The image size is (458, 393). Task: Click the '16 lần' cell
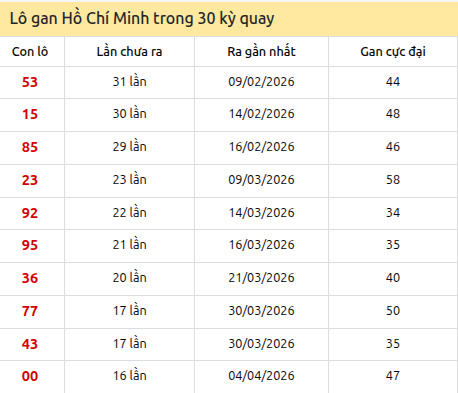[129, 375]
